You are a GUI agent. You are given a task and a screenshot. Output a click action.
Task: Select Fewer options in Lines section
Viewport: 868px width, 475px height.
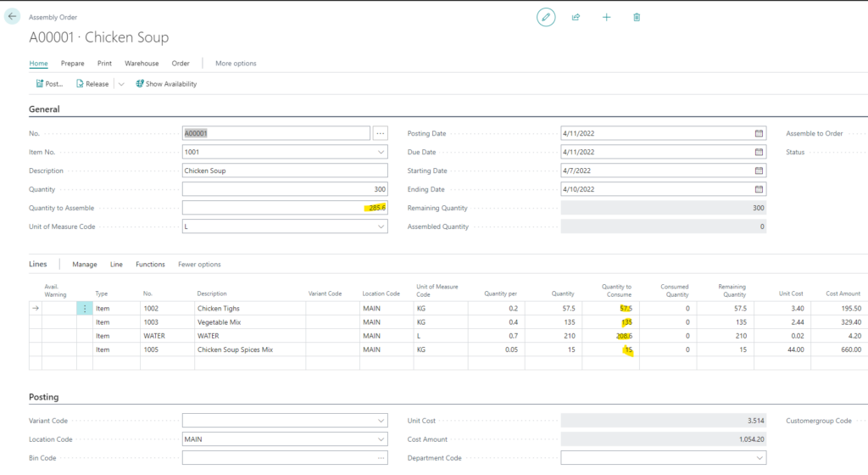(199, 265)
